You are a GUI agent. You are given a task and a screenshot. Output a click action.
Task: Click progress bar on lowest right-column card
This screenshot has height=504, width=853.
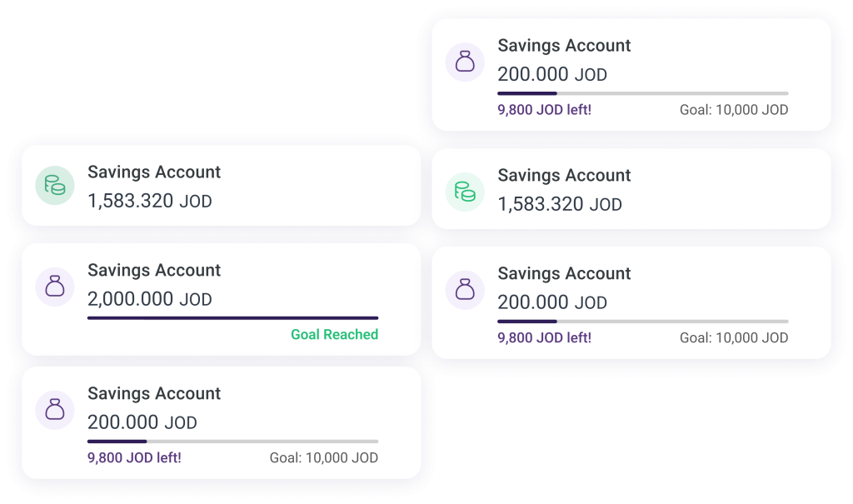point(642,321)
